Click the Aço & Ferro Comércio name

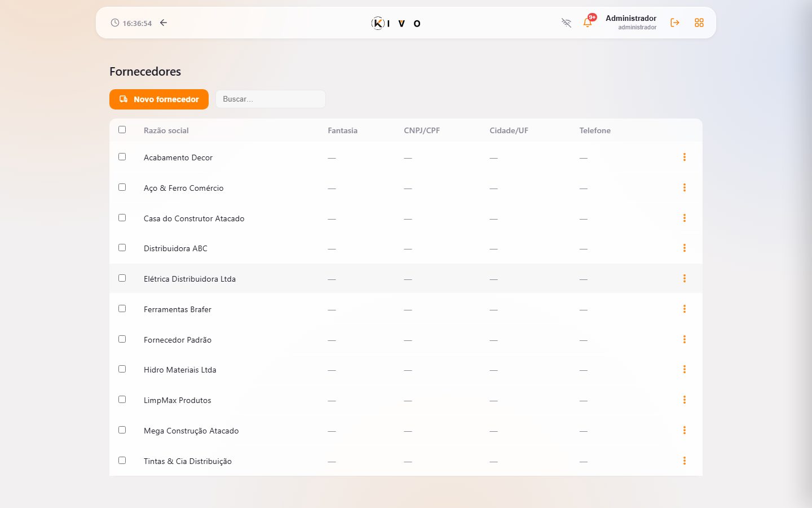pyautogui.click(x=183, y=188)
